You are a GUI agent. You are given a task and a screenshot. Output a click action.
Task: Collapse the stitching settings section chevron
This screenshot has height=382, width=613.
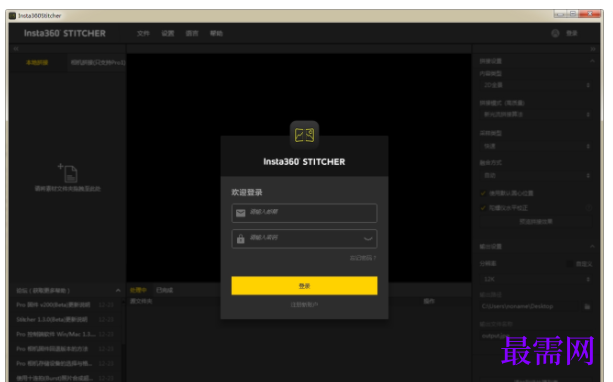[592, 61]
